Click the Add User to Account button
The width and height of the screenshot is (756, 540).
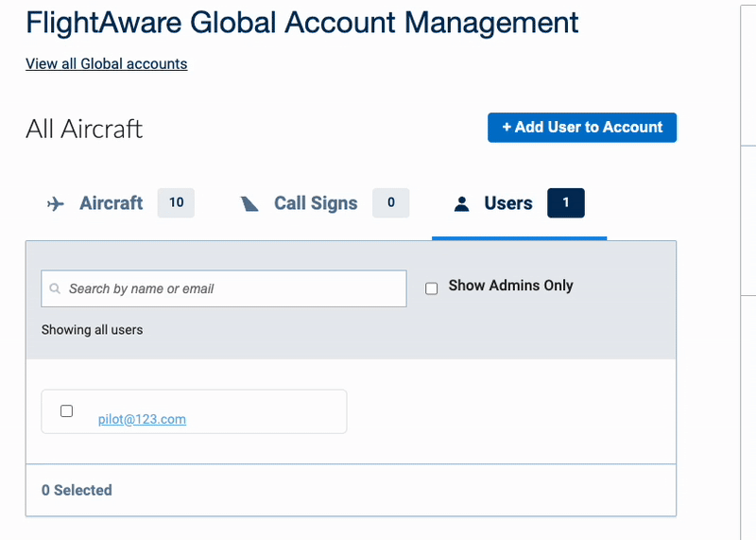click(x=582, y=128)
